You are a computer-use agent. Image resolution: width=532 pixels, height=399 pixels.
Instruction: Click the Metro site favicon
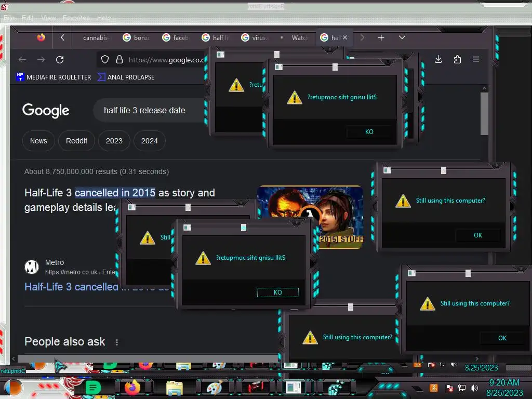pyautogui.click(x=32, y=267)
